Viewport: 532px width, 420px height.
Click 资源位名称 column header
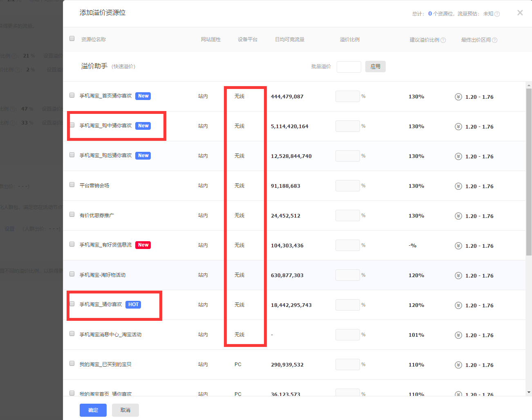pos(94,40)
